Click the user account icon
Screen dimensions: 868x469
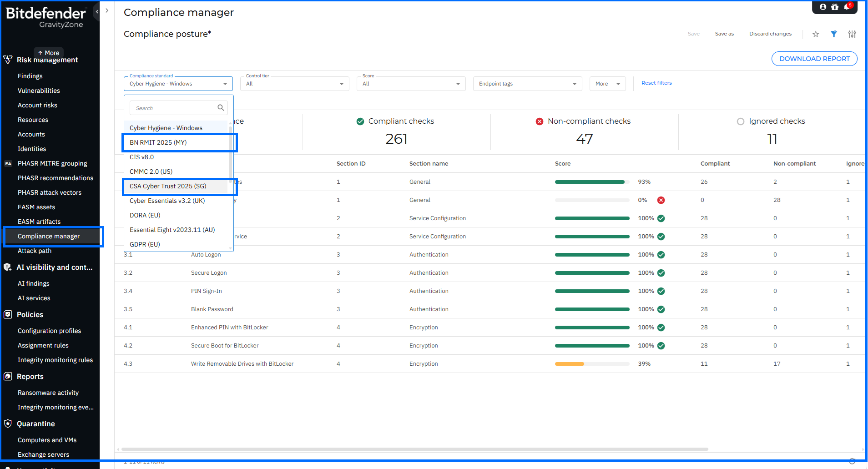(823, 7)
